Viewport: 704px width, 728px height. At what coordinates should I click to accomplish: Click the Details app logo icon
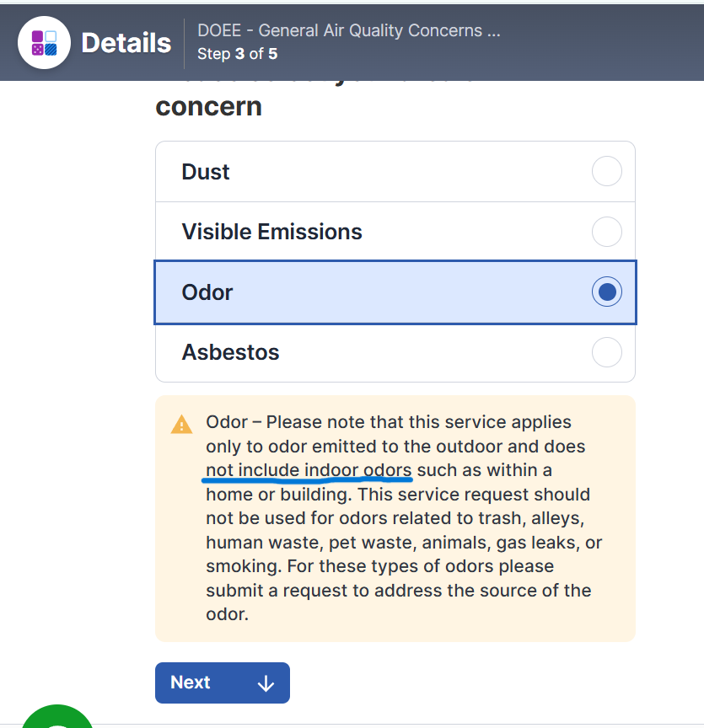(x=44, y=43)
